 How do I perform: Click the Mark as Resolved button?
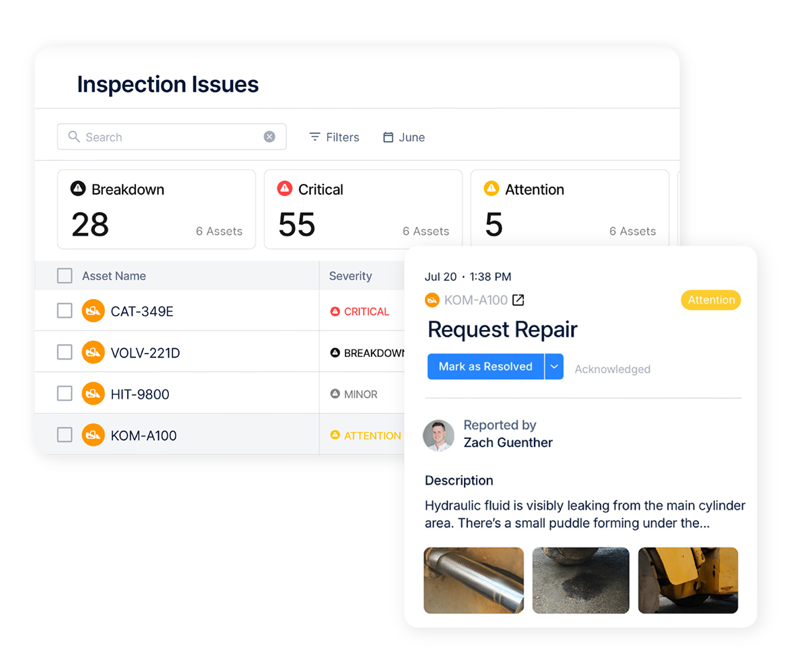pos(485,366)
